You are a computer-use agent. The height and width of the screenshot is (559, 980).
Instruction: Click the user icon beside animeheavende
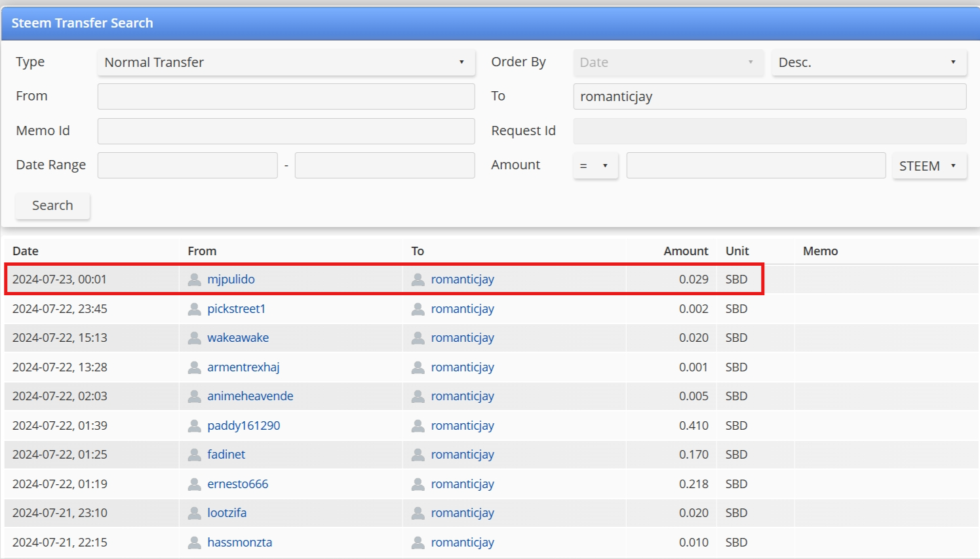(x=194, y=396)
